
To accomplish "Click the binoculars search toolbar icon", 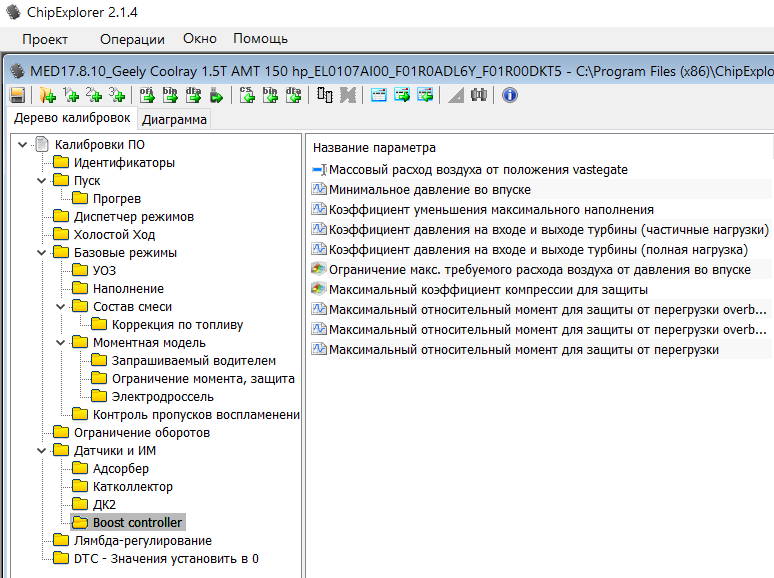I will 479,95.
